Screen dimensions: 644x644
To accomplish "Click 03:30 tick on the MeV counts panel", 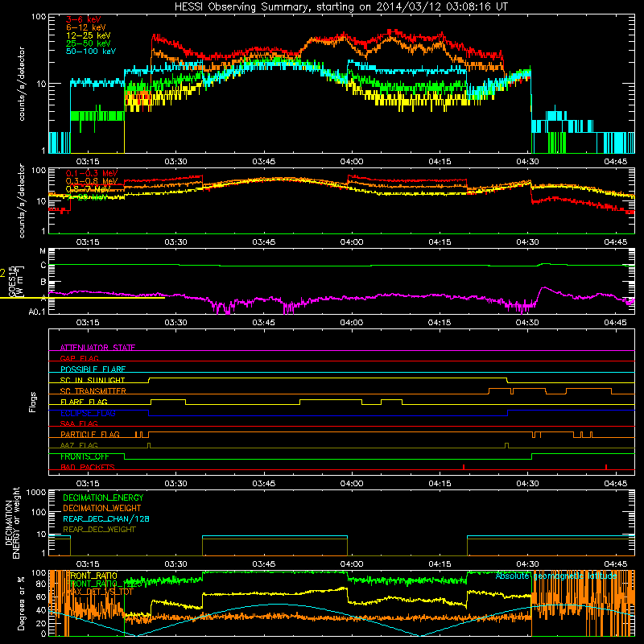I will [175, 242].
